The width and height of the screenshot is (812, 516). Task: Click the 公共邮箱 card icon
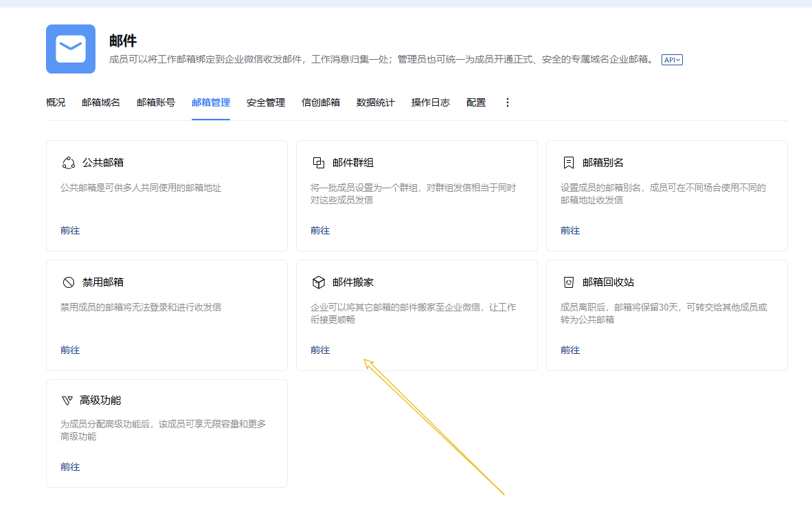click(x=68, y=163)
